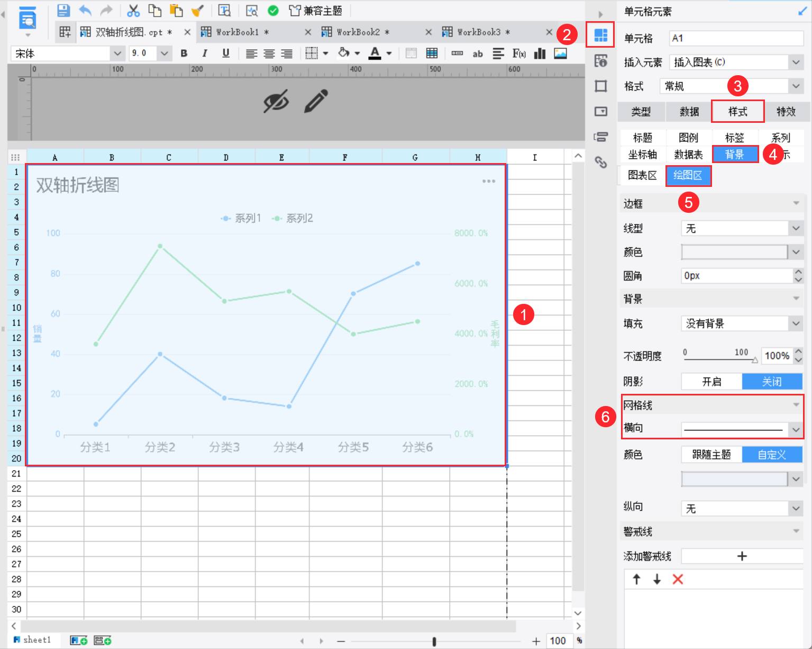Image resolution: width=812 pixels, height=649 pixels.
Task: Set gridline color to 自定义
Action: point(772,455)
